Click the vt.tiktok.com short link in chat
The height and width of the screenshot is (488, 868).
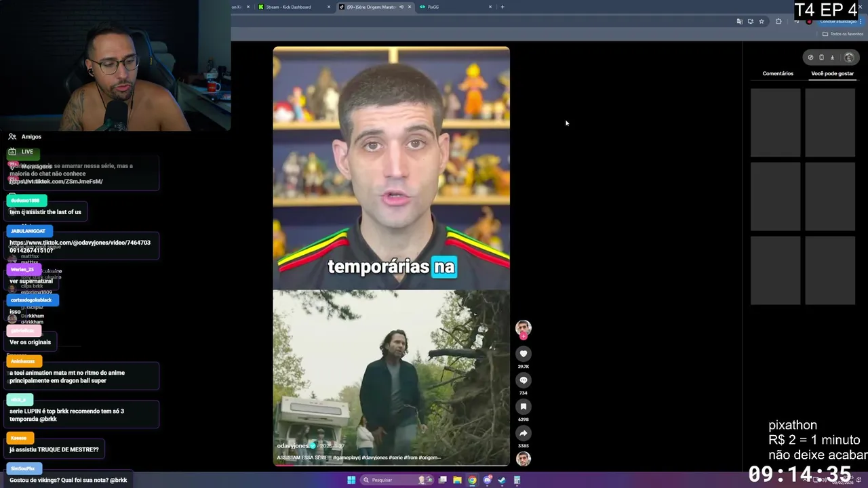(56, 182)
